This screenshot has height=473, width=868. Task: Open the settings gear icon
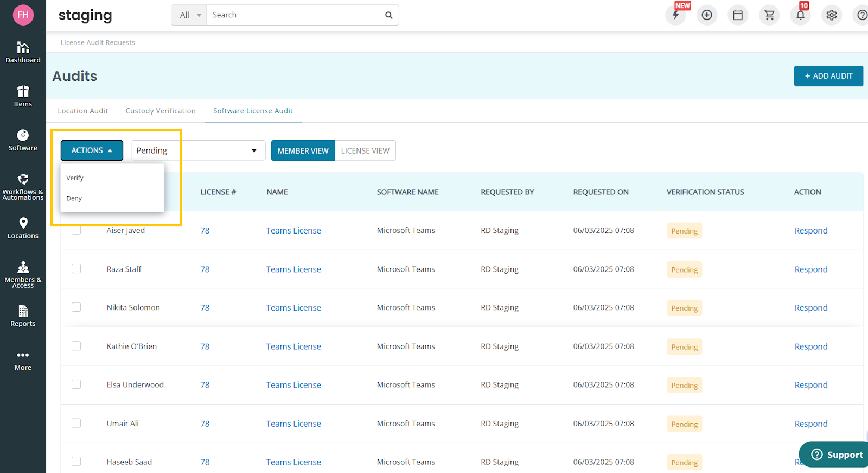[x=832, y=15]
